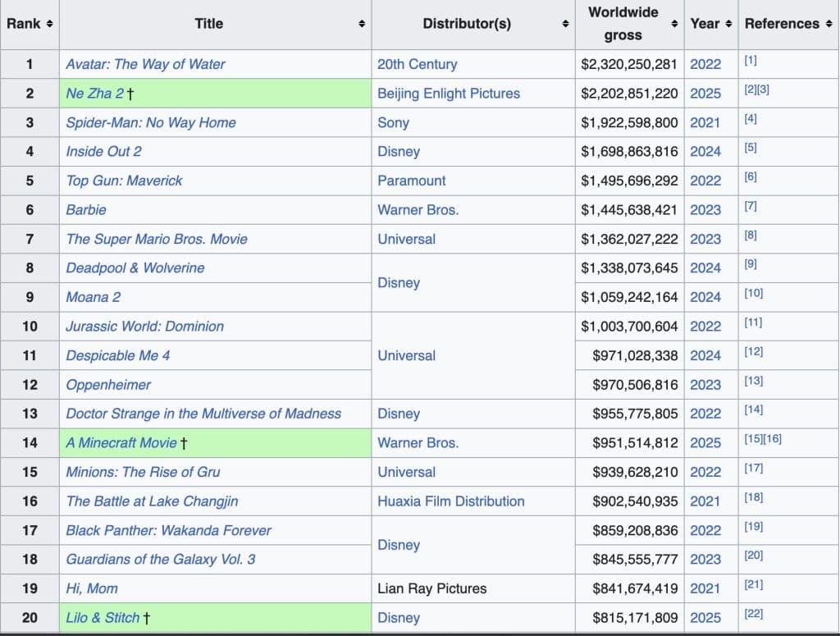Open reference [1] for Avatar
Viewport: 840px width, 636px height.
[x=751, y=61]
